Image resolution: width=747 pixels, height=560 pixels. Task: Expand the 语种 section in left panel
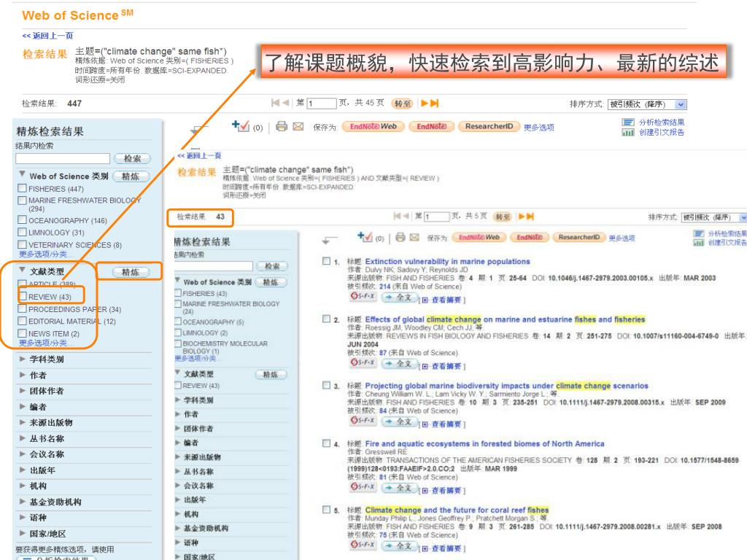23,517
